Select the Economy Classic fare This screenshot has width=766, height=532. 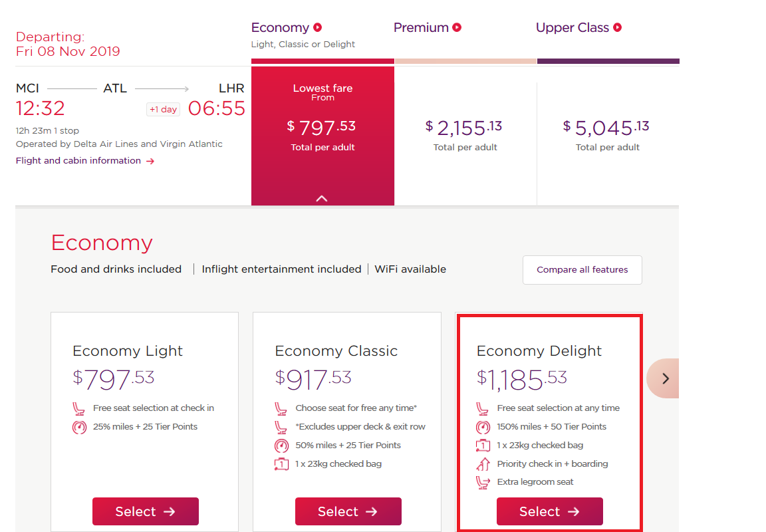point(348,511)
